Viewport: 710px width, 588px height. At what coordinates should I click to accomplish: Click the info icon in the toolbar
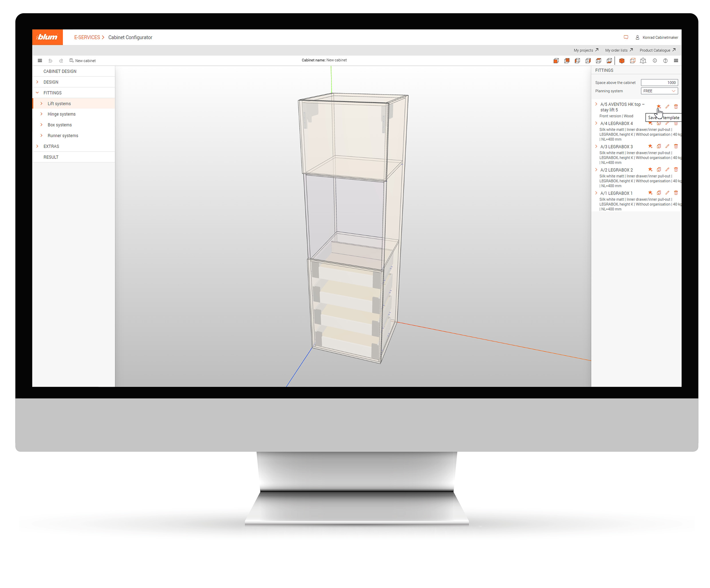pos(655,61)
